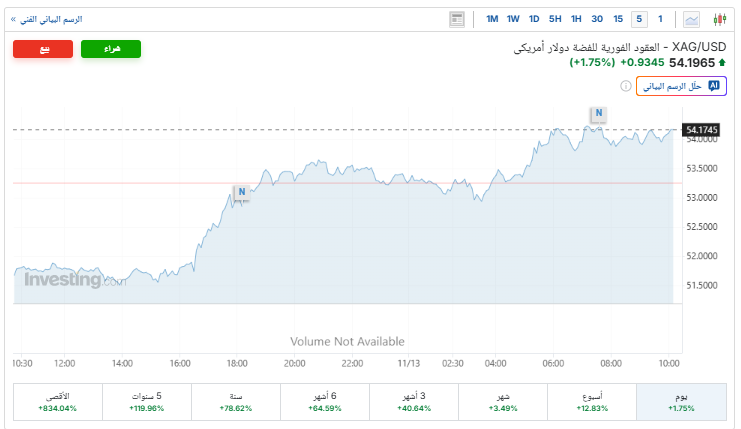Click the AI chart analysis button
Image resolution: width=741 pixels, height=429 pixels.
click(x=681, y=86)
